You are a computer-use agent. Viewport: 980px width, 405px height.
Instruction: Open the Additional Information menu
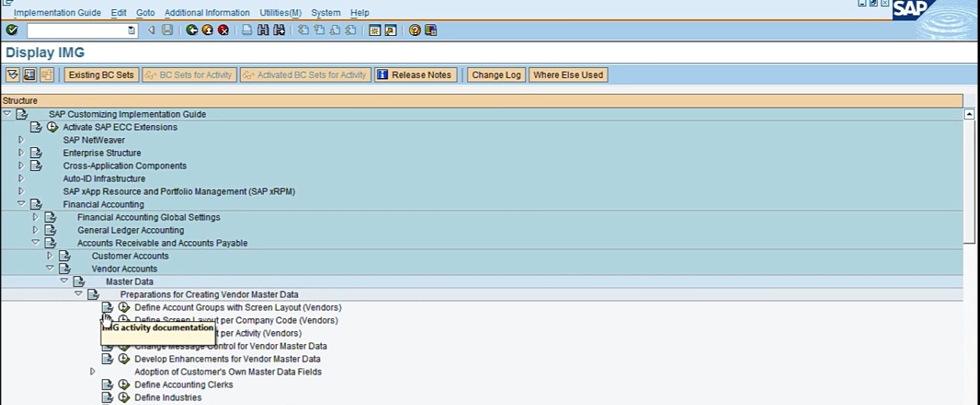(x=207, y=13)
